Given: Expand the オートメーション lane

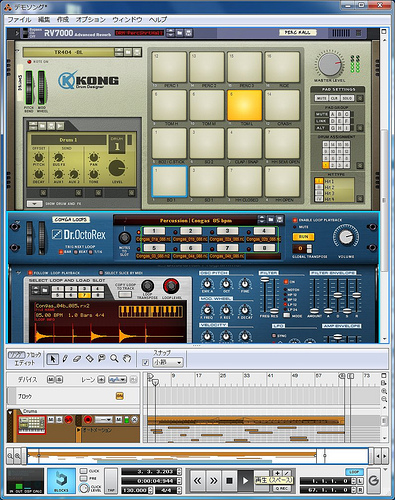Looking at the screenshot, I should [x=79, y=430].
